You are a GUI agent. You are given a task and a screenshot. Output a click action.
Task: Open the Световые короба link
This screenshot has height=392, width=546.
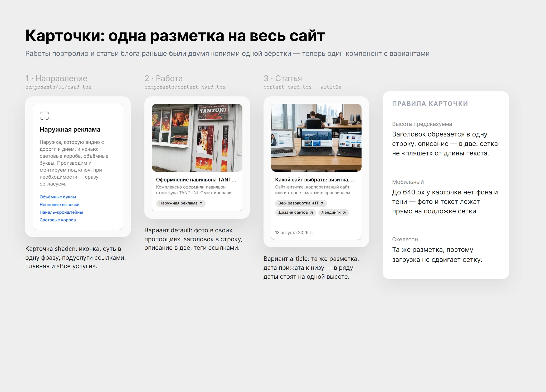tap(58, 220)
